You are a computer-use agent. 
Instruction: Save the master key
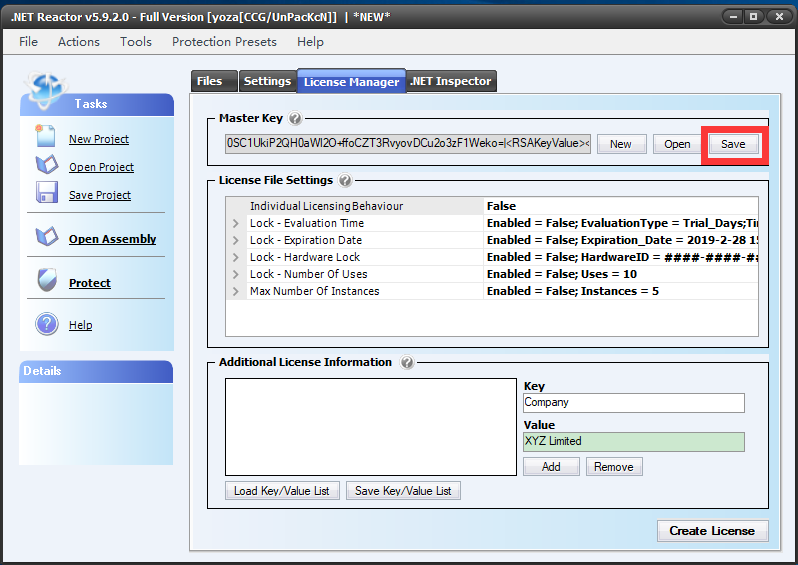733,144
